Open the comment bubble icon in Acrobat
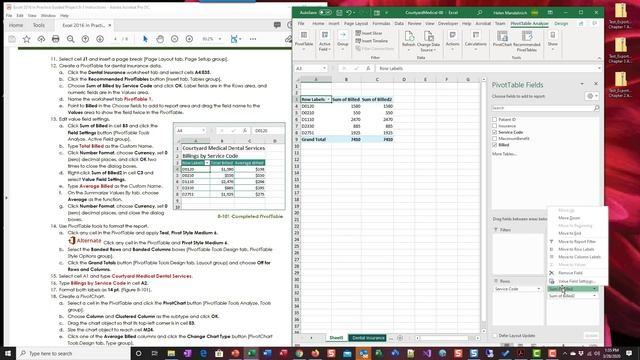Image resolution: width=640 pixels, height=360 pixels. click(277, 25)
